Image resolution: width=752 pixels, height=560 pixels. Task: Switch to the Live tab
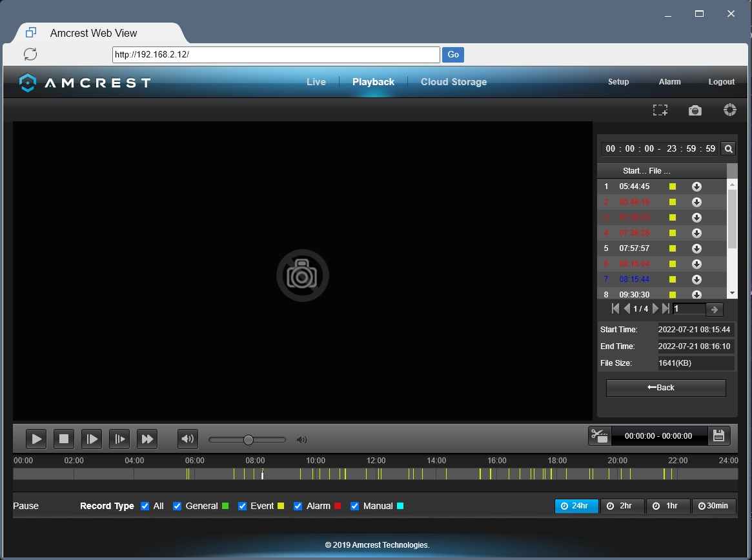point(316,82)
